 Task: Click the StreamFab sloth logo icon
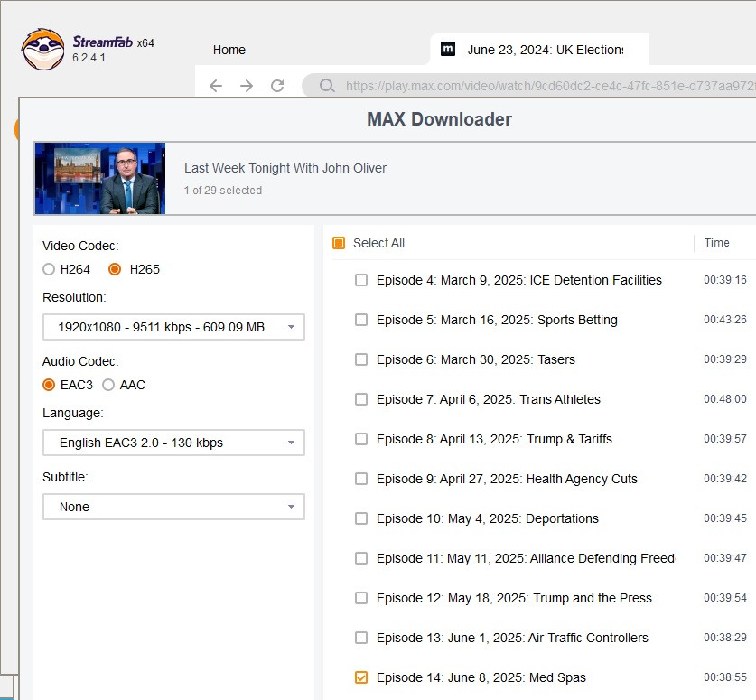(x=43, y=49)
